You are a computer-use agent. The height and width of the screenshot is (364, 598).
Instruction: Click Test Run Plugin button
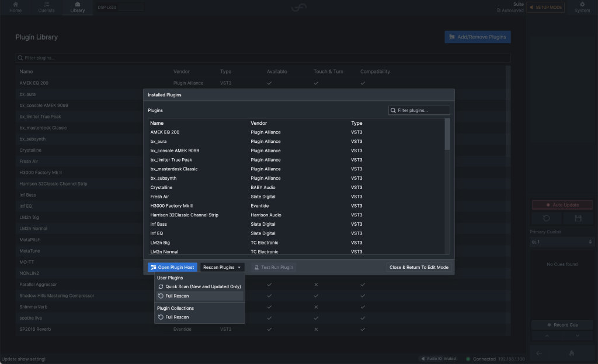point(274,267)
